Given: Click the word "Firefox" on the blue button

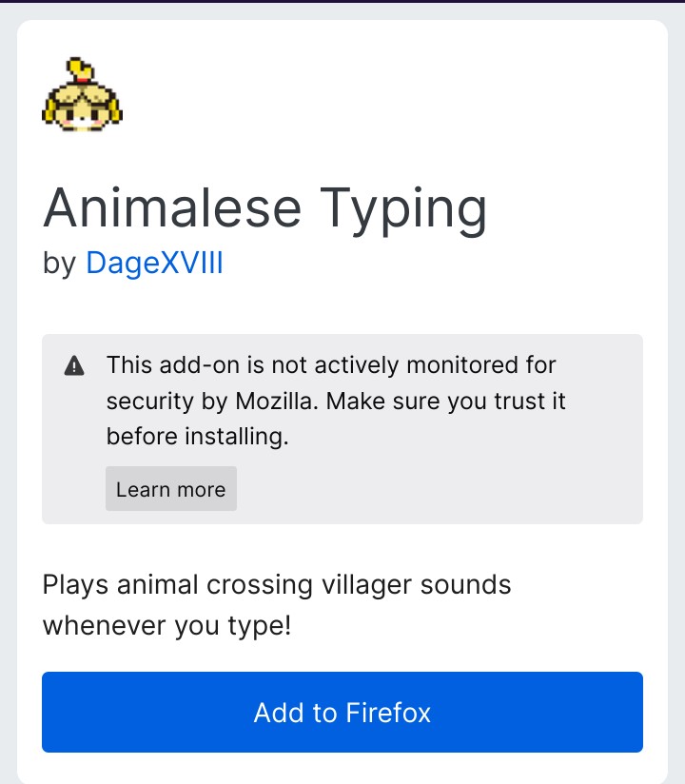Looking at the screenshot, I should point(388,713).
